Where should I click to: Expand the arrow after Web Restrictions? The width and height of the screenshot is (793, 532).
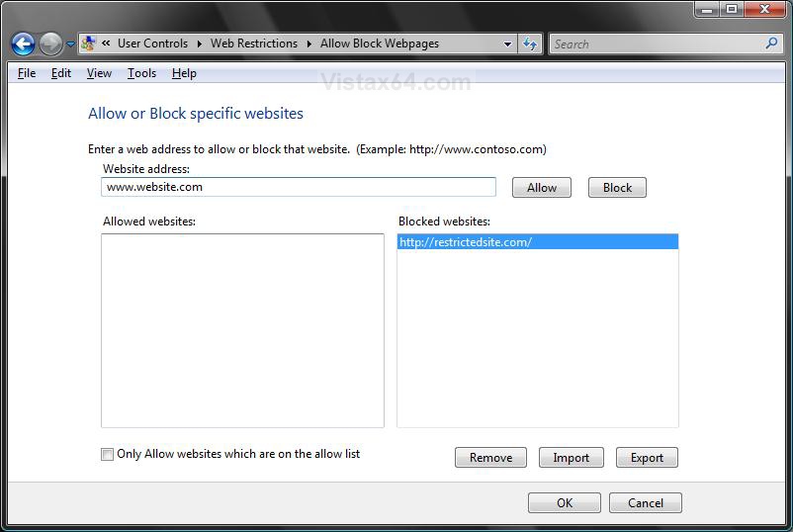click(x=309, y=44)
